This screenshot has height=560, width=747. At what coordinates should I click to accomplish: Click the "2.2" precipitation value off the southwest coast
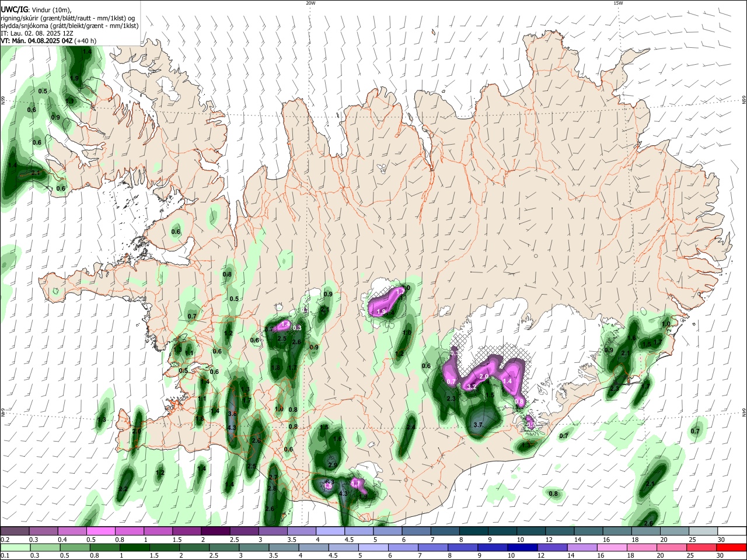tap(123, 489)
